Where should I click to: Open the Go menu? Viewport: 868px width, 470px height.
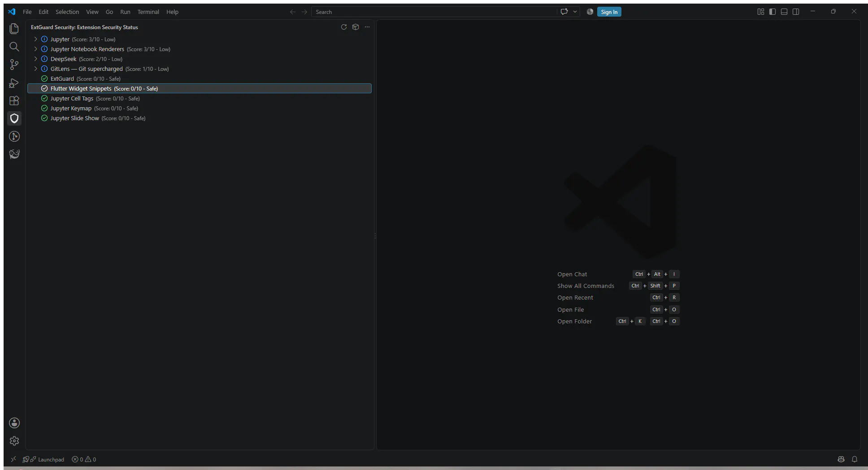[109, 12]
